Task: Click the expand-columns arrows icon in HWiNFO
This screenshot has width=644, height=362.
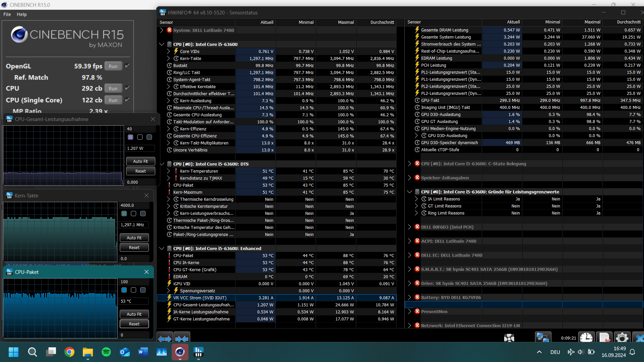Action: 165,339
